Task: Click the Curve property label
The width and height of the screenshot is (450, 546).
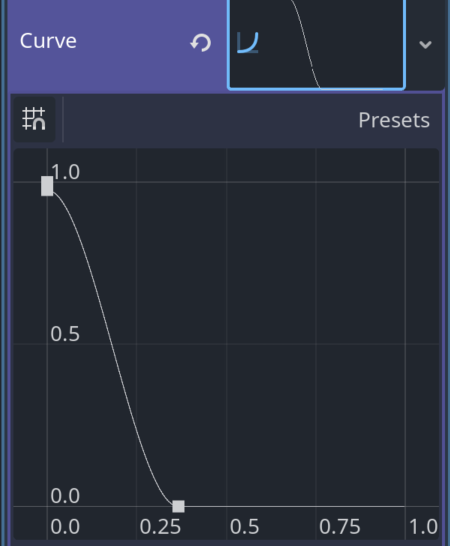Action: click(48, 41)
